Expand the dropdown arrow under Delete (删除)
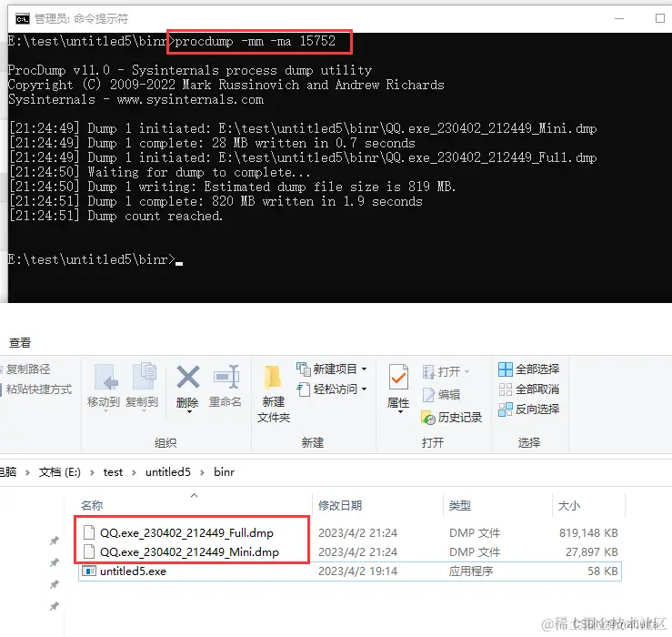The height and width of the screenshot is (637, 672). click(189, 412)
